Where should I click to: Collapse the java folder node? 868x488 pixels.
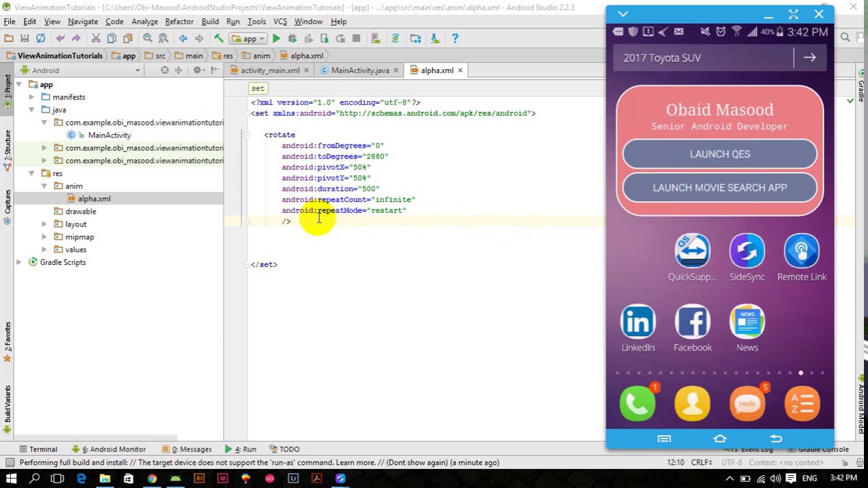[31, 110]
